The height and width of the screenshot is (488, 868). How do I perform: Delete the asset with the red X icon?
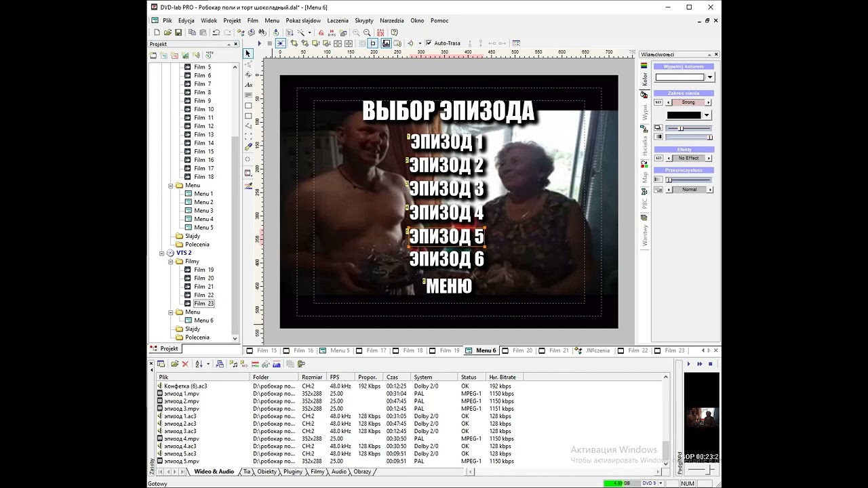(185, 364)
